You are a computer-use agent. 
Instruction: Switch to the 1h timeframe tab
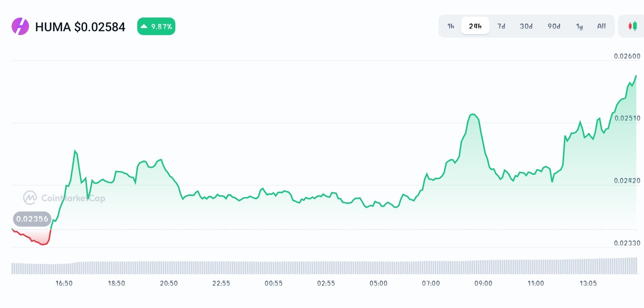pyautogui.click(x=451, y=26)
